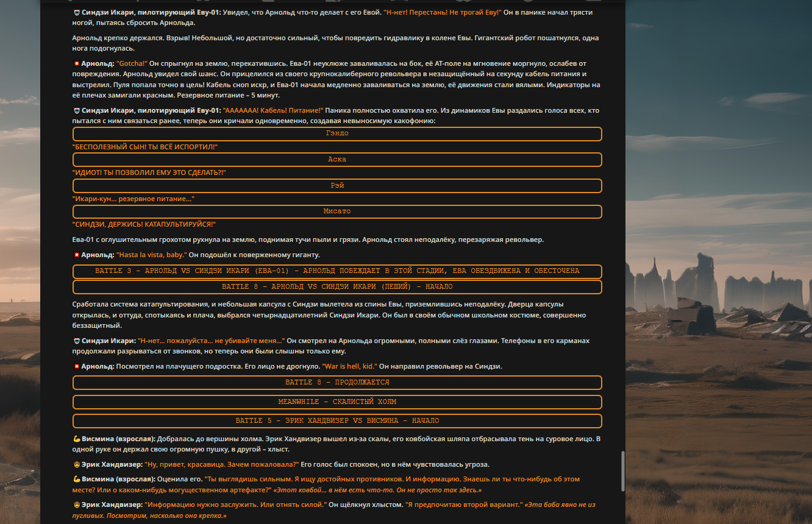Click the vertical scrollbar thumb of the story panel
Screen dimensions: 812x524
[622, 471]
